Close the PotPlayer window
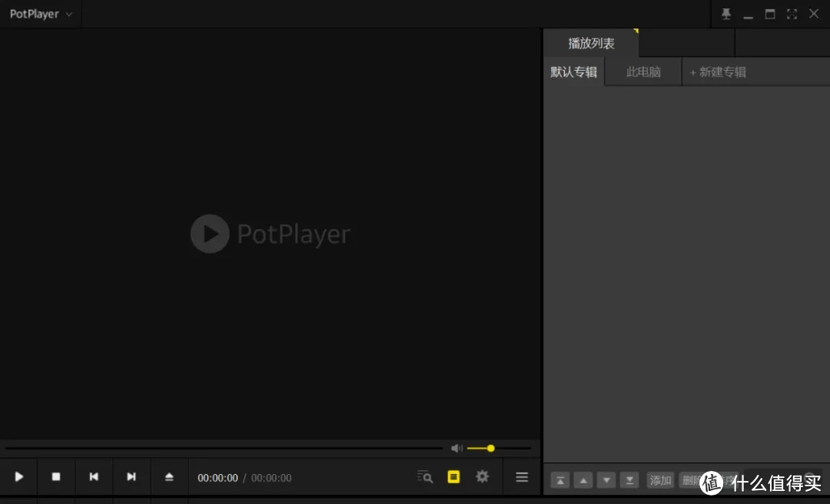This screenshot has width=830, height=504. point(814,14)
